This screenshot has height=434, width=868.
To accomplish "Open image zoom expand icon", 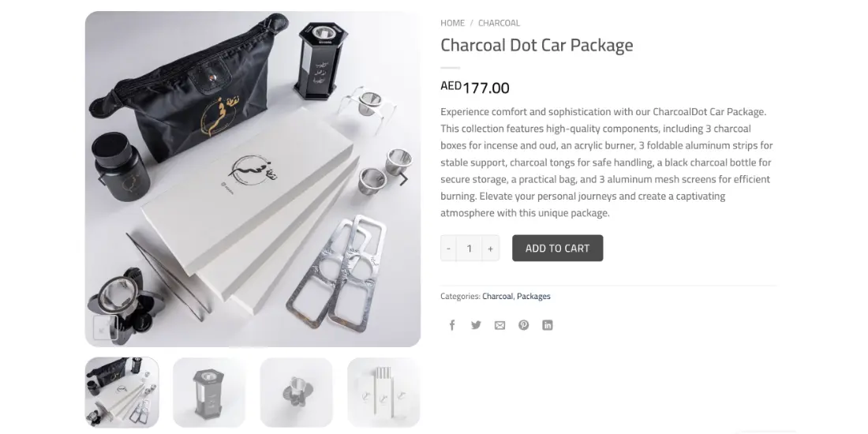I will pos(104,327).
